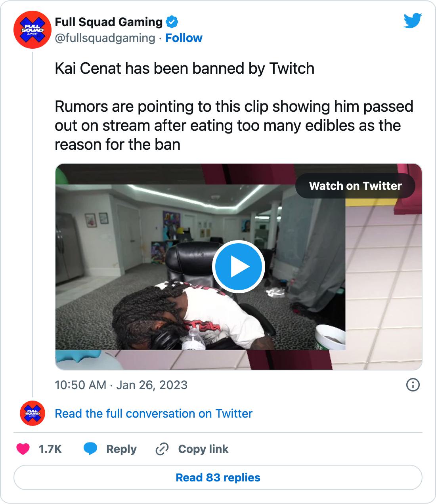Open the Read 83 replies button

pos(218,477)
